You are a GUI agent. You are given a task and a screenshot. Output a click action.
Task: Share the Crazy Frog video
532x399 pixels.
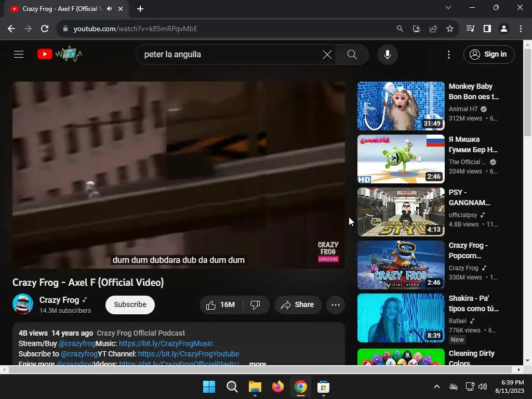pyautogui.click(x=298, y=304)
